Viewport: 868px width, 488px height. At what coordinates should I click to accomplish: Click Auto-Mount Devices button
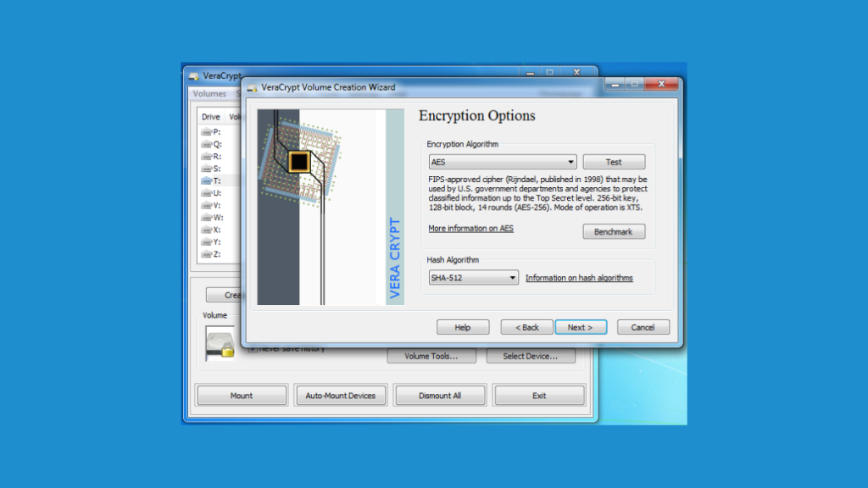[341, 396]
